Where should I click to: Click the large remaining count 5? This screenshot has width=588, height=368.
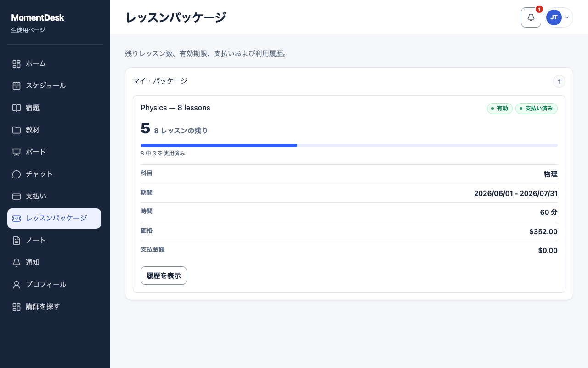coord(145,128)
